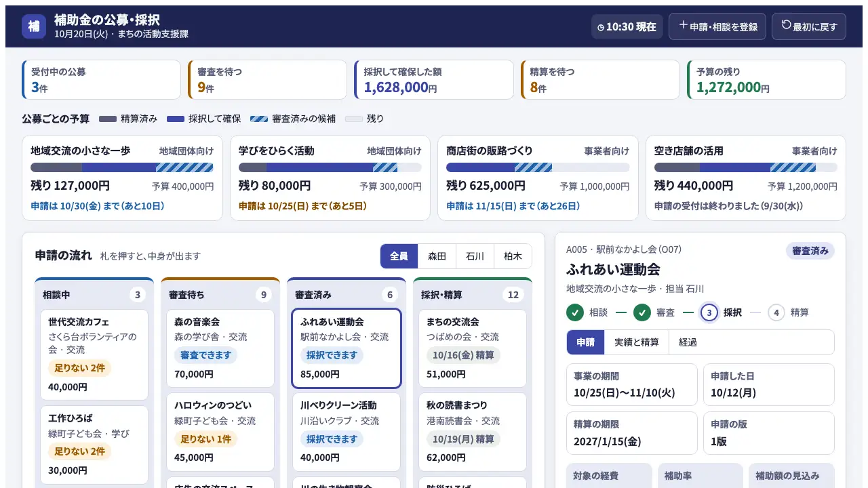Filter the applications by 森田

click(437, 256)
